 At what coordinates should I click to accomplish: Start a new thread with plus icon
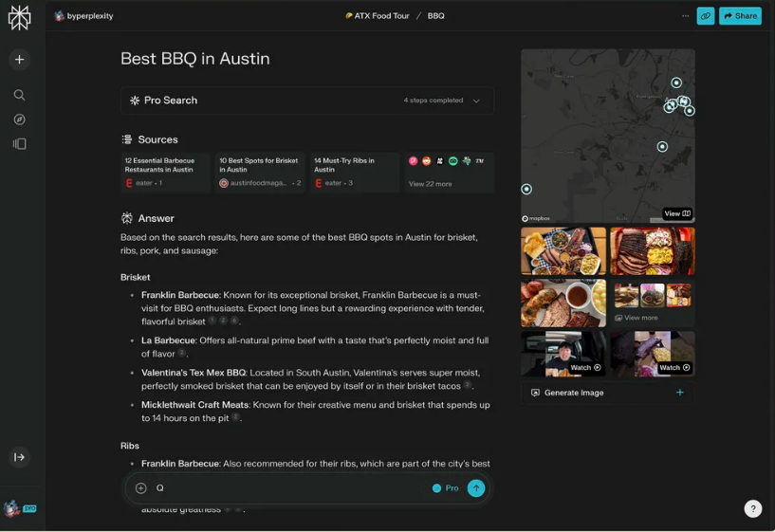[19, 60]
